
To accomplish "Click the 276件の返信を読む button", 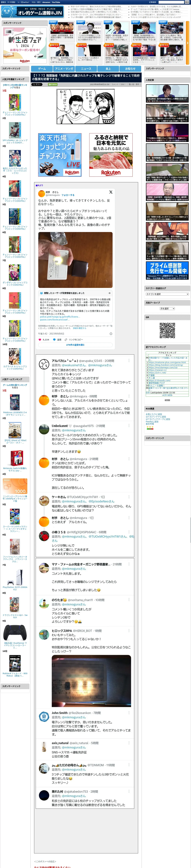I will pos(75,345).
